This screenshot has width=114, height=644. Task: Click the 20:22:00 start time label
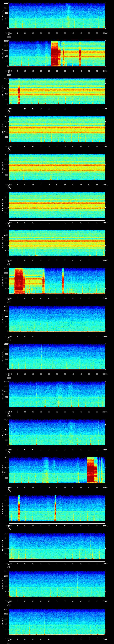coord(9,33)
